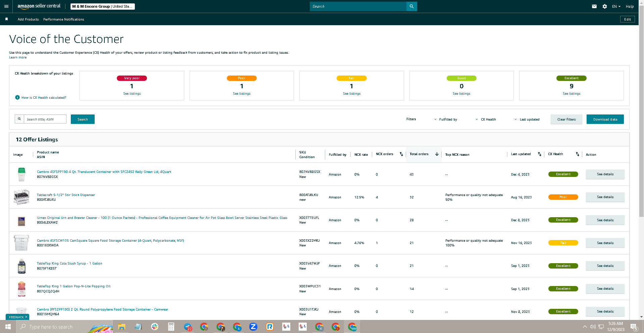Open Windows notification center

[x=634, y=327]
